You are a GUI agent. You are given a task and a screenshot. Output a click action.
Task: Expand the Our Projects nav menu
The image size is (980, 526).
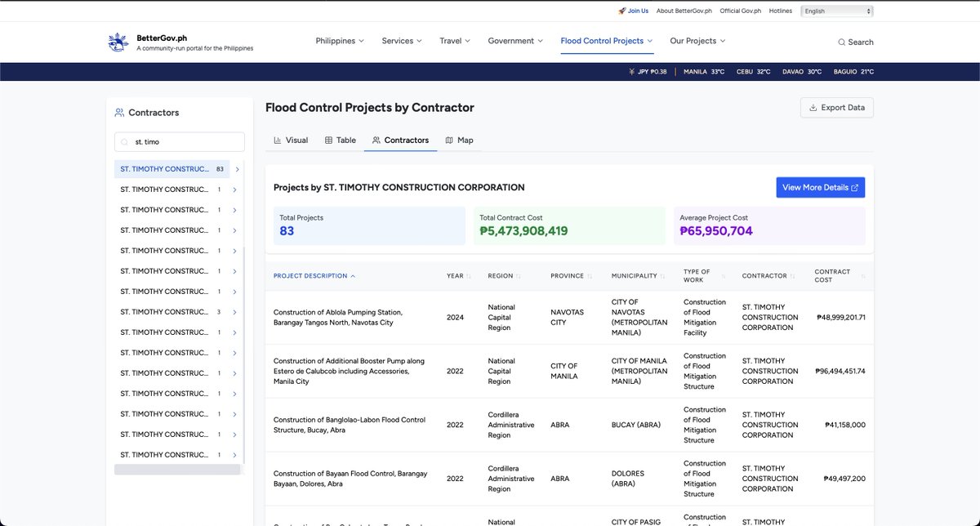pyautogui.click(x=697, y=41)
